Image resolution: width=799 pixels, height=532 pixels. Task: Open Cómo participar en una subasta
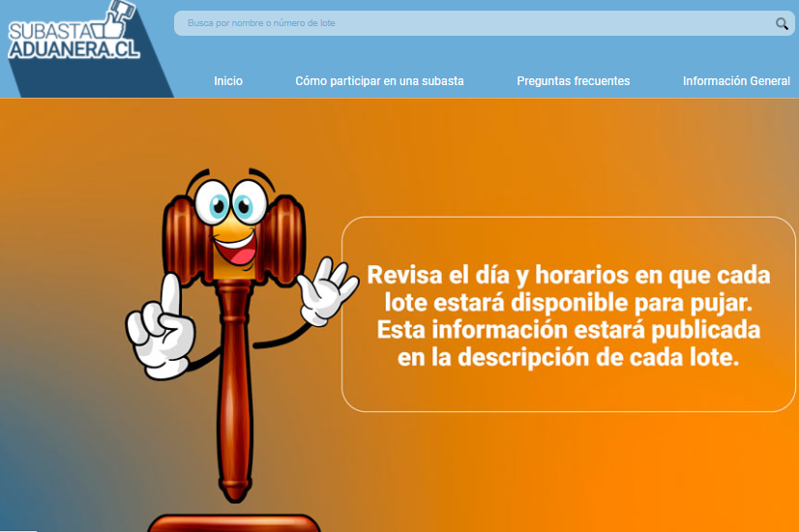[x=379, y=81]
